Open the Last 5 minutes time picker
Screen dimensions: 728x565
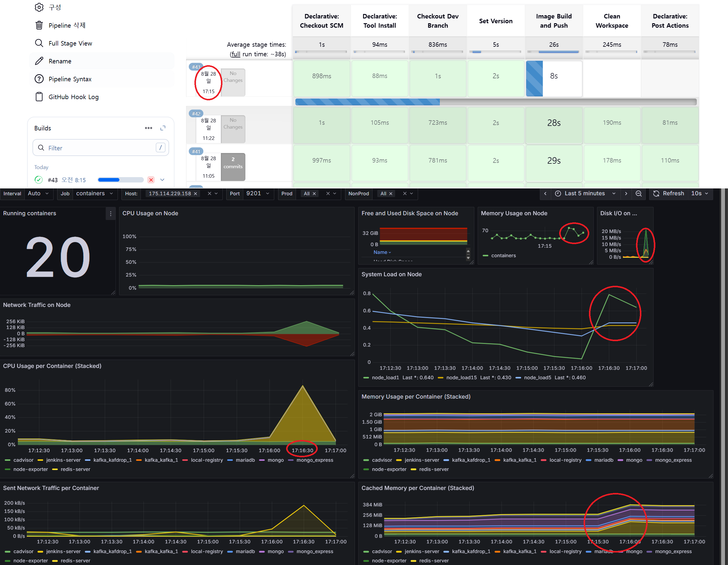click(x=585, y=194)
